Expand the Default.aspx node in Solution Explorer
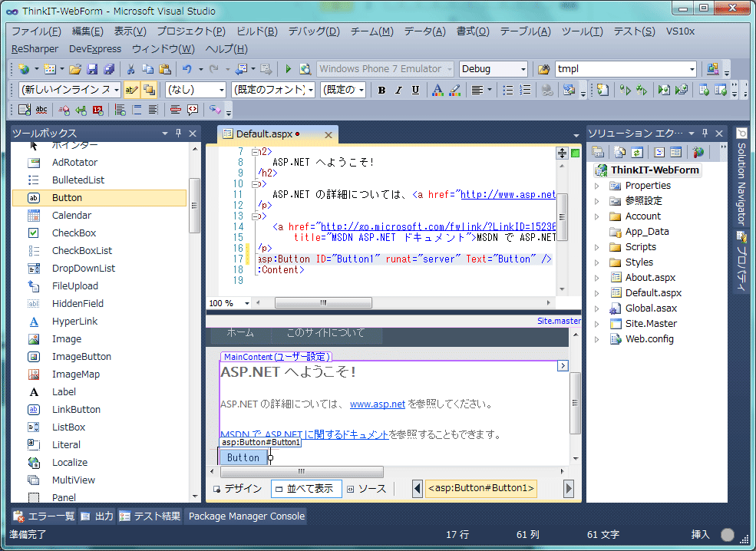Screen dimensions: 756x551 click(x=597, y=294)
